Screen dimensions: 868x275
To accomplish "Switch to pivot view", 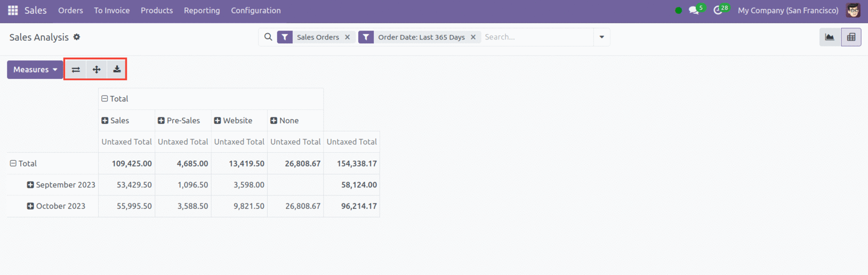I will click(x=851, y=37).
